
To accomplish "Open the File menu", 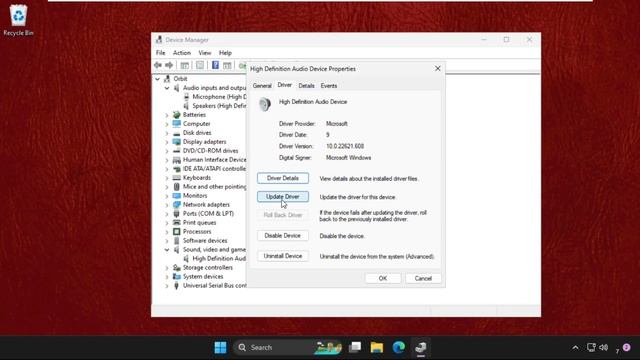I will tap(160, 53).
